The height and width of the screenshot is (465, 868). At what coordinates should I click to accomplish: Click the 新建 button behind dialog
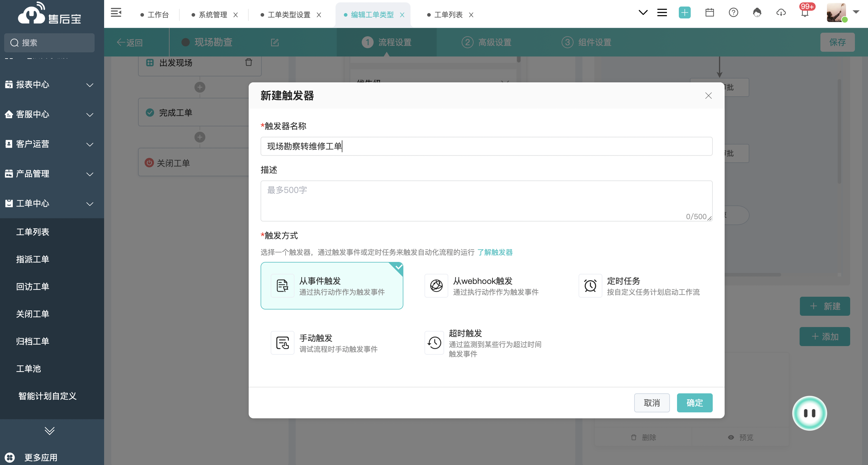825,306
